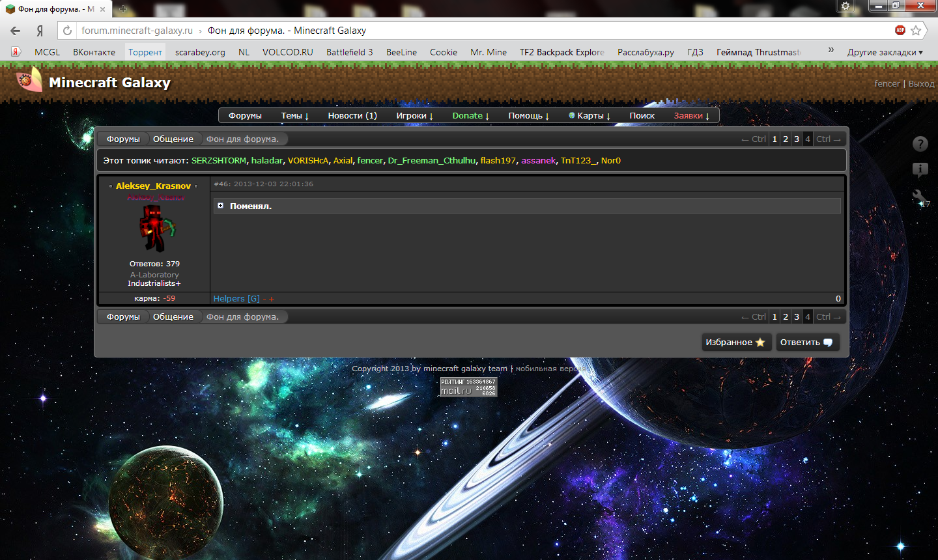Open the wrench tools icon marked 17
This screenshot has height=560, width=938.
click(920, 198)
